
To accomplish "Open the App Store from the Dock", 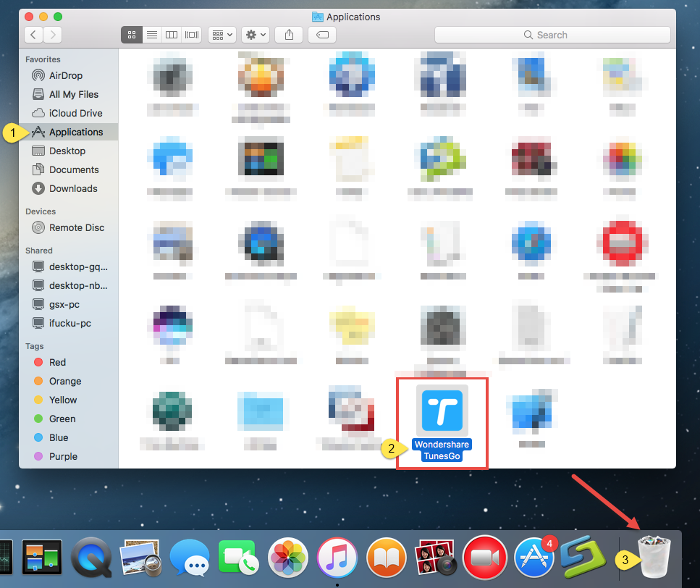I will point(534,558).
